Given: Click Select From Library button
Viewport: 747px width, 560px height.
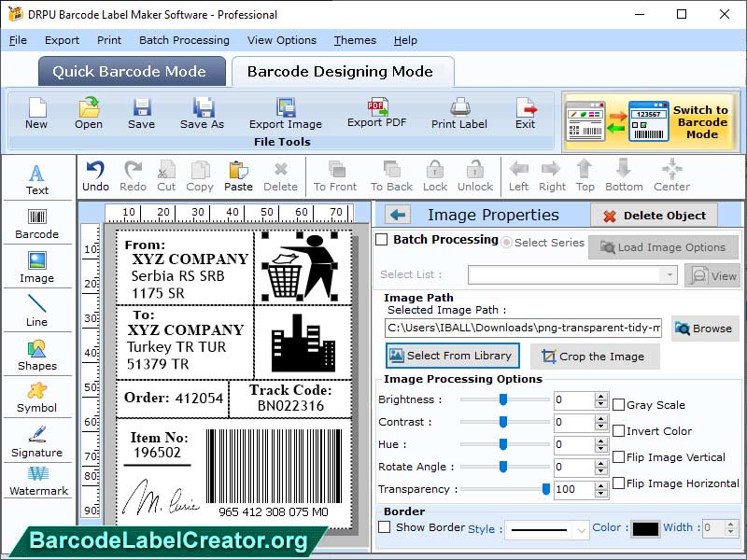Looking at the screenshot, I should coord(452,356).
